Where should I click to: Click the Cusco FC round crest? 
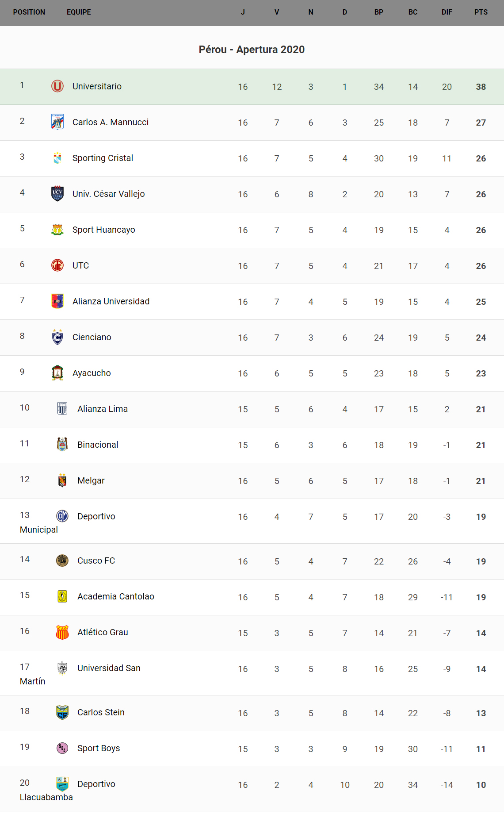[x=62, y=561]
